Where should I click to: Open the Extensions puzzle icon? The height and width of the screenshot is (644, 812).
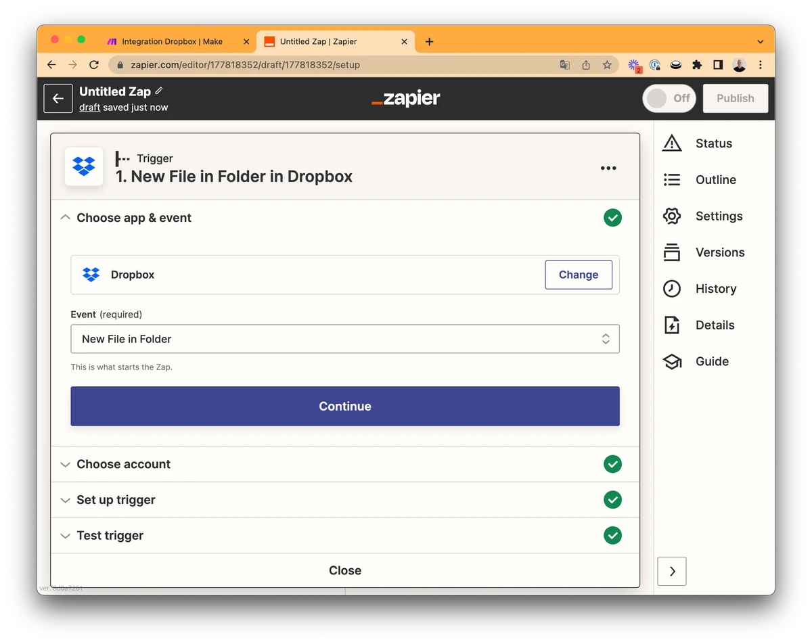697,65
